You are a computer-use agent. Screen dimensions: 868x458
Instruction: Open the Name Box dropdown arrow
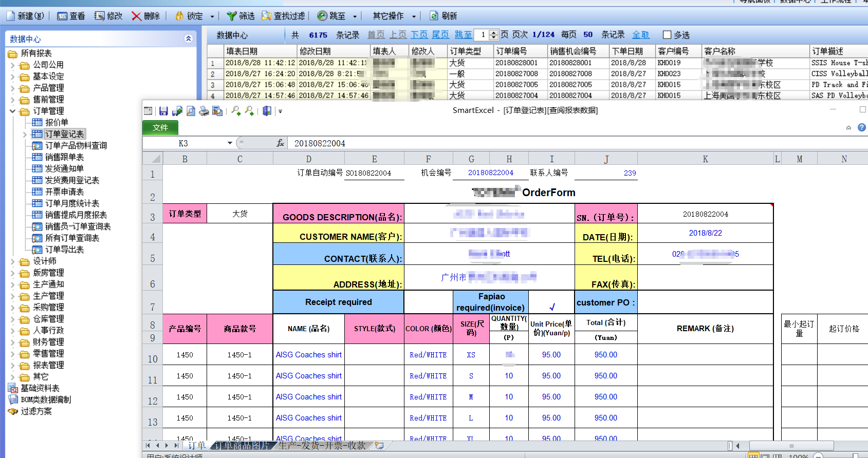pos(230,143)
